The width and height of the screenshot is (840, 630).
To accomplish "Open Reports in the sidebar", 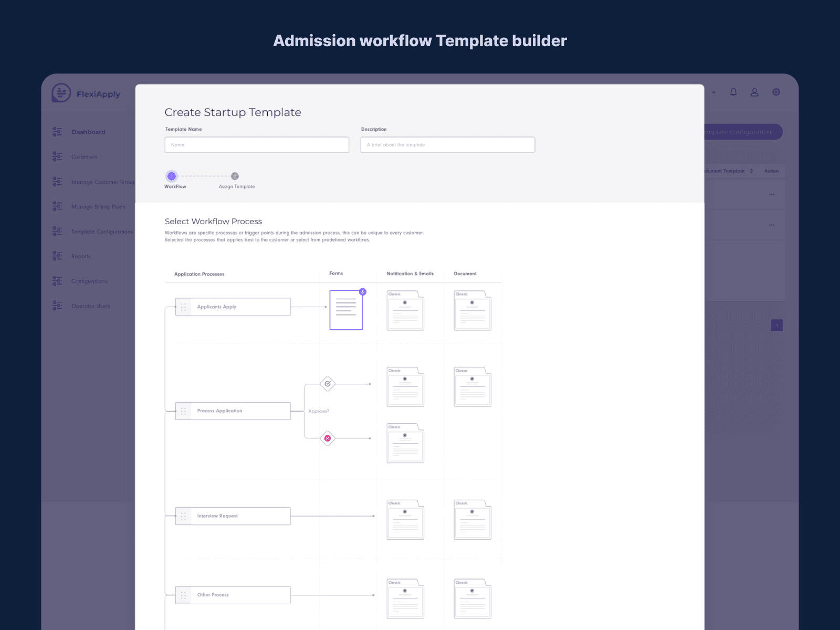I will pos(81,256).
